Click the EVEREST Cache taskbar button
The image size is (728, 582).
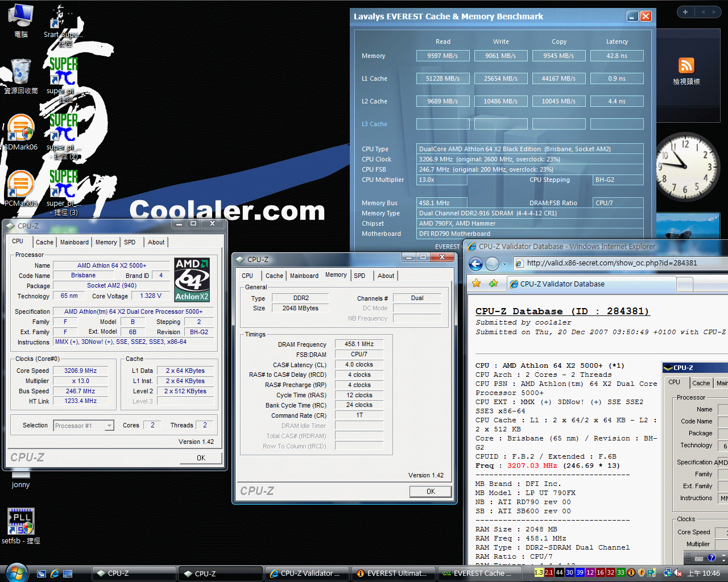tap(480, 573)
